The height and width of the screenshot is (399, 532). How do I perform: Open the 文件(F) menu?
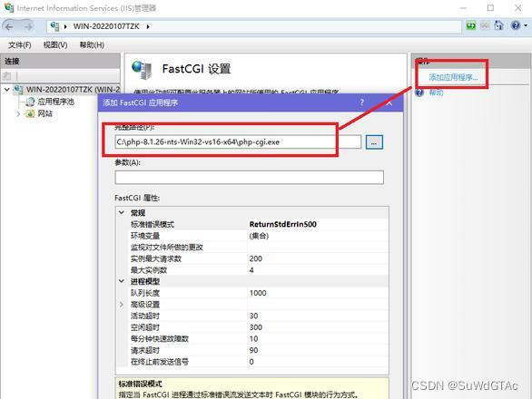[20, 44]
